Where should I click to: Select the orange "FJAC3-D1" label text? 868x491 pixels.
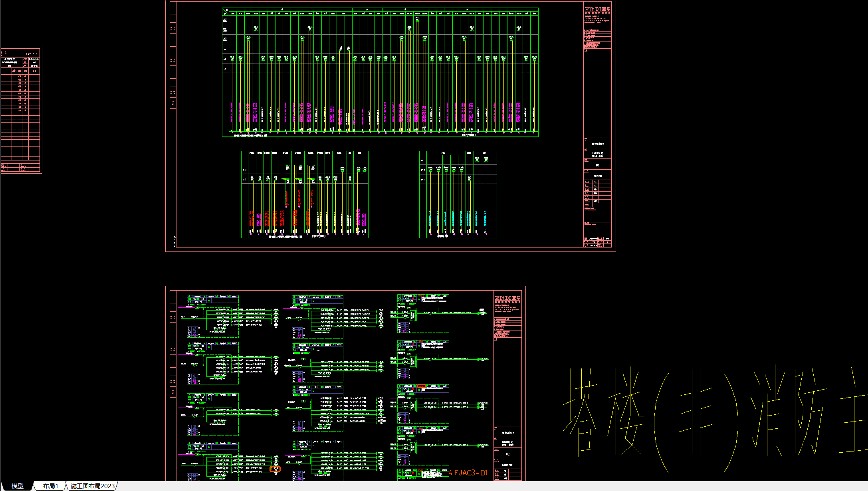pyautogui.click(x=471, y=473)
